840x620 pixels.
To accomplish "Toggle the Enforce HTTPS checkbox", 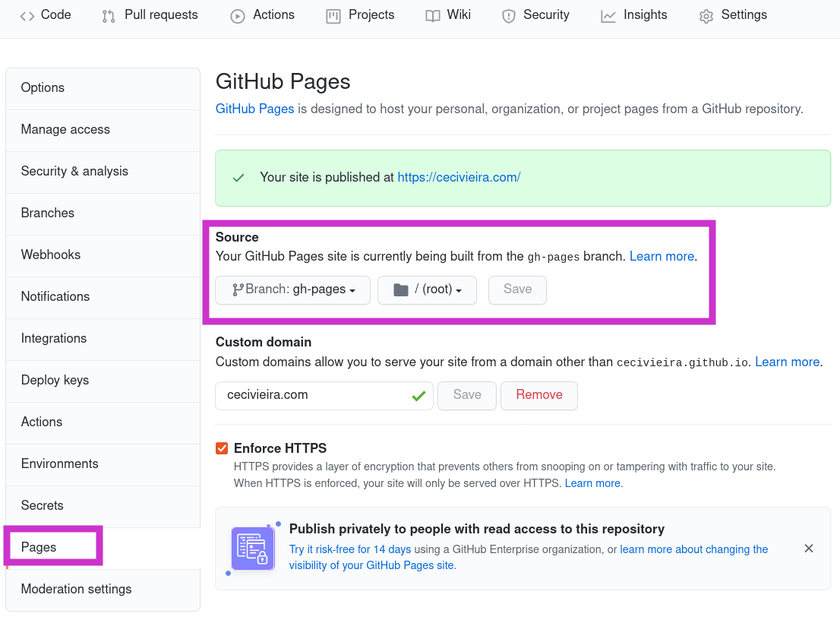I will [x=222, y=448].
